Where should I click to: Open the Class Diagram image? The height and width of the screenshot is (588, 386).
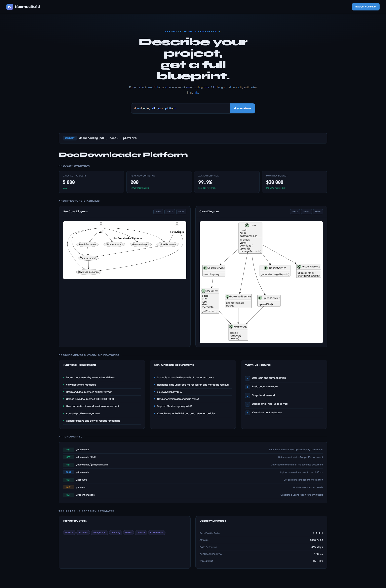coord(261,282)
